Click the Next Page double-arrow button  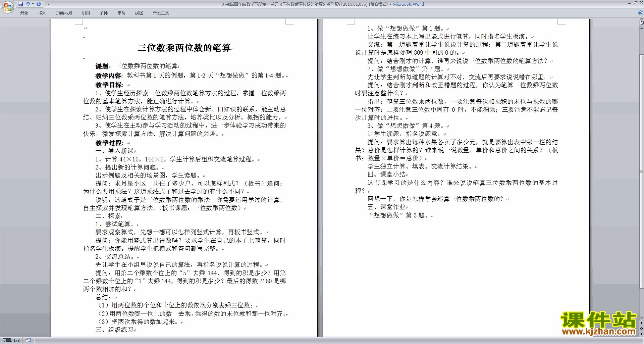click(x=642, y=334)
